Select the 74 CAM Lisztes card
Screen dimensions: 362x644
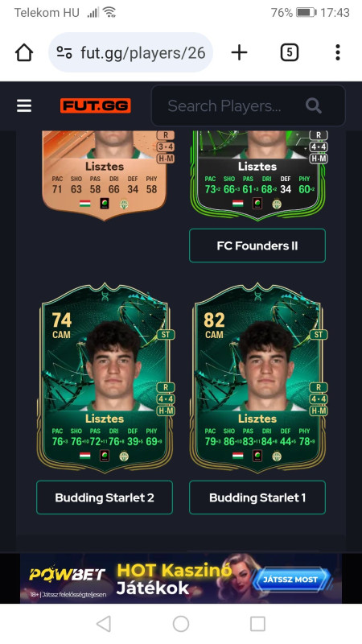click(106, 378)
